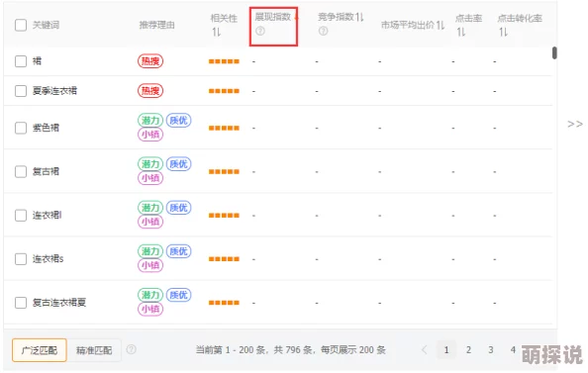Click the pagination summary 共 796 条 text
The width and height of the screenshot is (588, 373).
click(293, 350)
